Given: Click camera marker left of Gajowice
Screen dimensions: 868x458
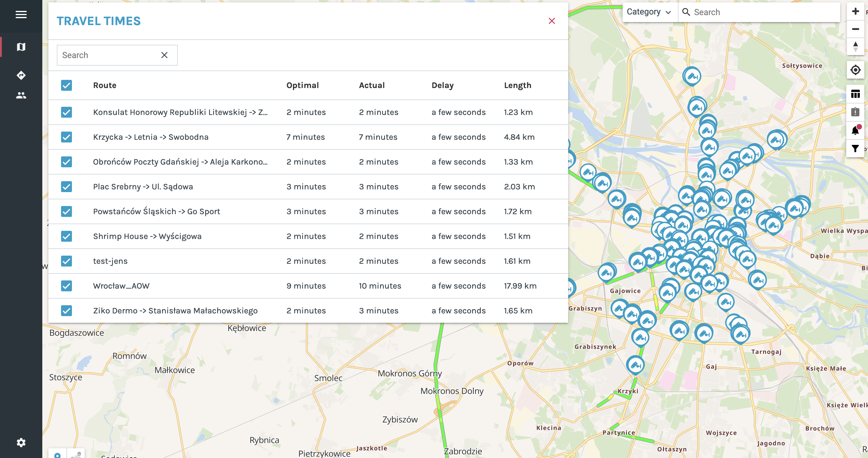Looking at the screenshot, I should [x=607, y=273].
